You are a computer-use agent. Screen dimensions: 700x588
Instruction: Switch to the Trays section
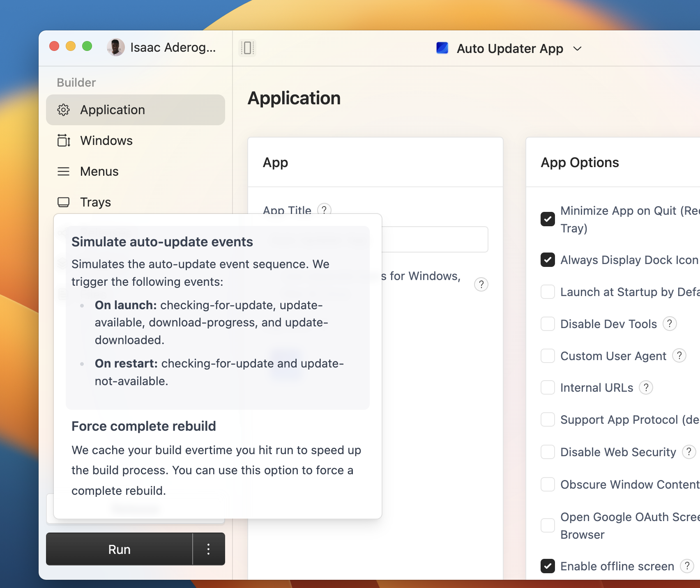point(95,202)
